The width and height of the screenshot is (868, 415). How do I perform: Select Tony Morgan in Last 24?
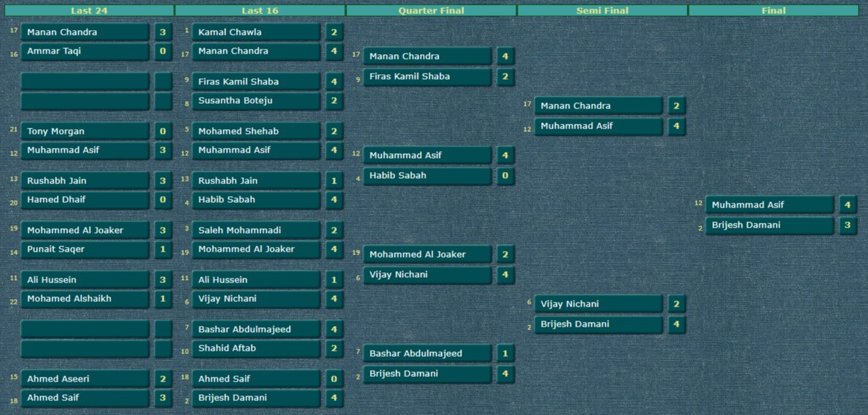click(x=85, y=131)
